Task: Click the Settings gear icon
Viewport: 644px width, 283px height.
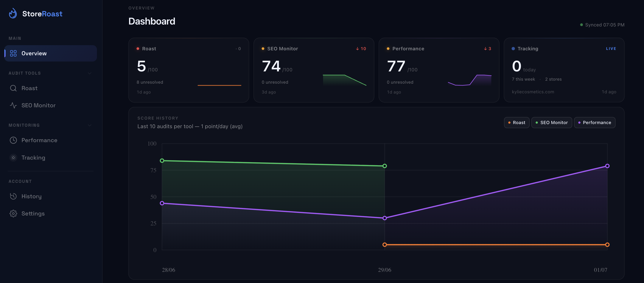Action: (x=13, y=214)
